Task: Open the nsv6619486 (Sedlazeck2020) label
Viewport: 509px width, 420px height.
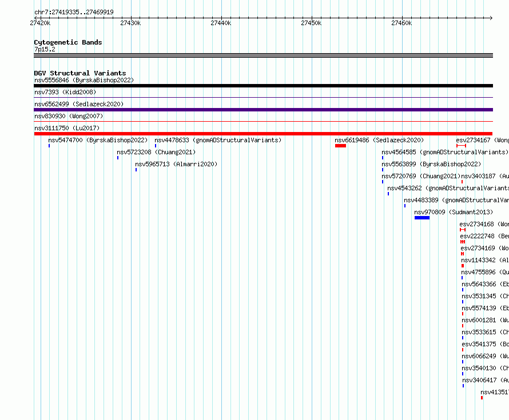Action: pyautogui.click(x=379, y=140)
